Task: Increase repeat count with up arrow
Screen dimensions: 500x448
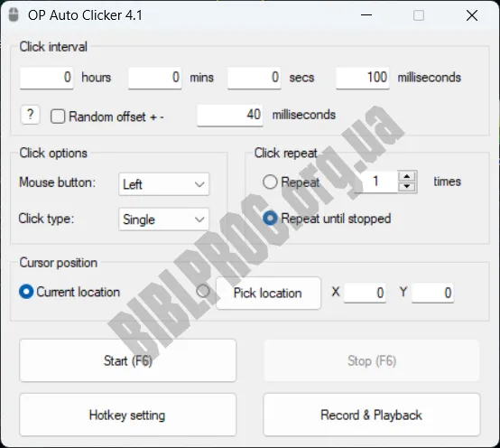Action: 406,176
